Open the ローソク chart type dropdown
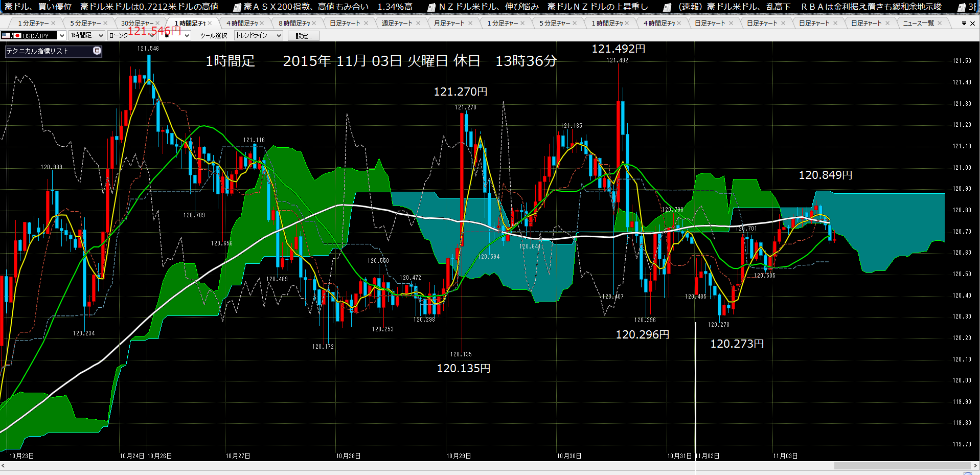The width and height of the screenshot is (980, 475). [x=152, y=36]
